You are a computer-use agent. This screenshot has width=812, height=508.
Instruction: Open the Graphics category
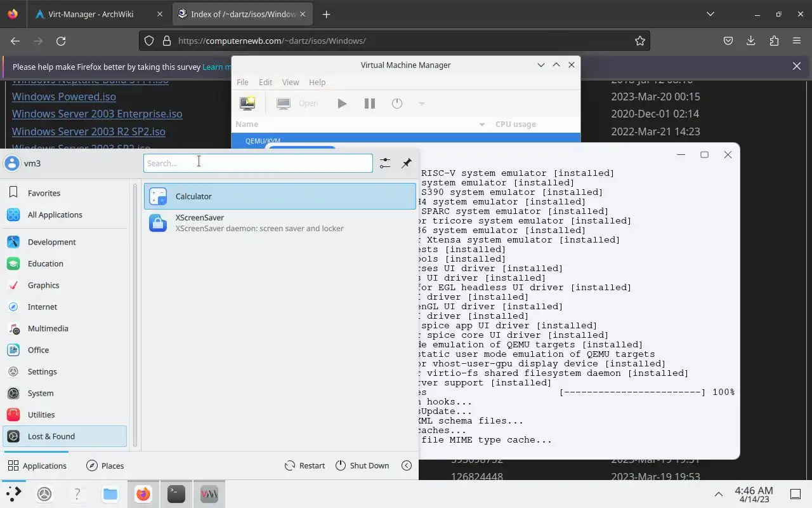(65, 285)
